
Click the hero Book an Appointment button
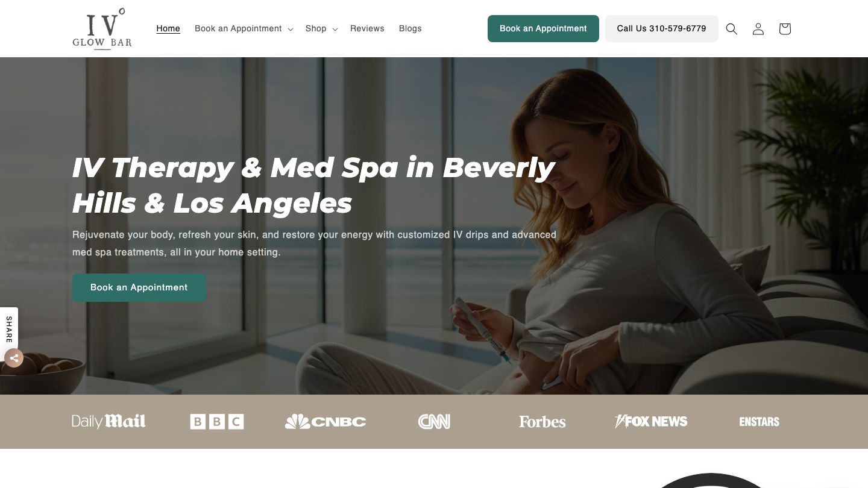[139, 287]
